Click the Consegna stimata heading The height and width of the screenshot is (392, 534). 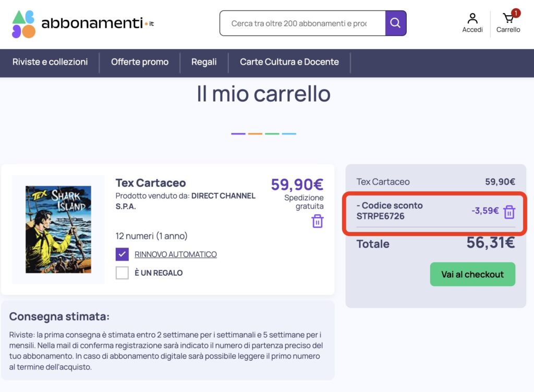[59, 316]
